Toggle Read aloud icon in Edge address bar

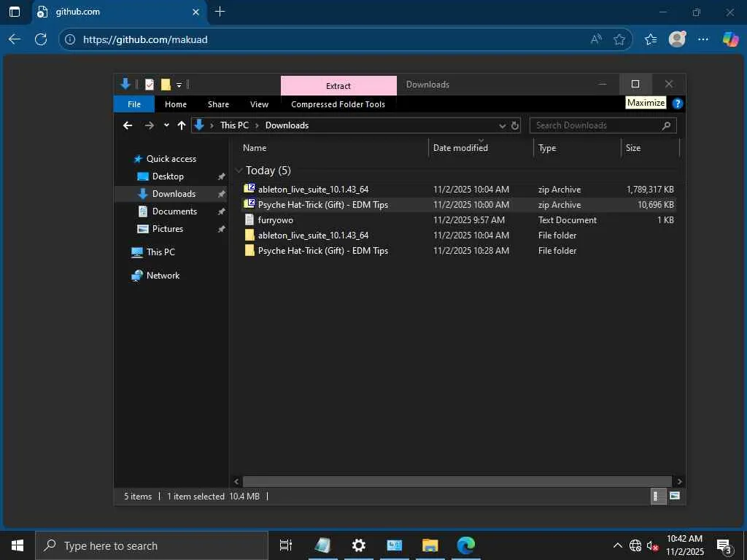[596, 39]
